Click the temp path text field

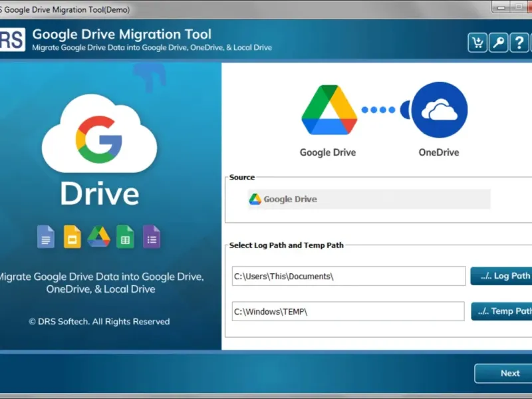(348, 311)
